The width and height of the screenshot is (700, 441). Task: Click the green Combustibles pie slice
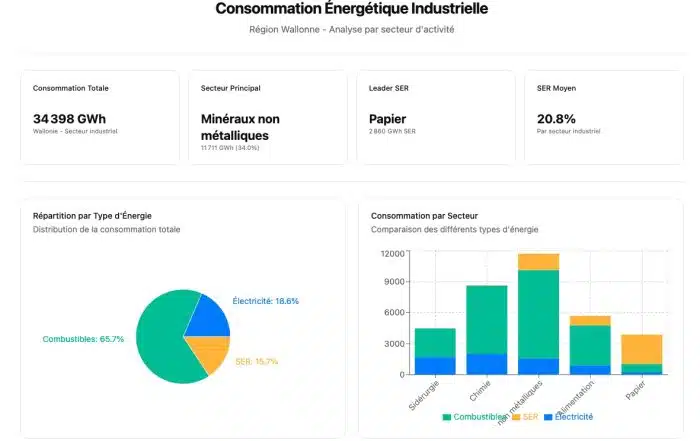click(x=160, y=340)
